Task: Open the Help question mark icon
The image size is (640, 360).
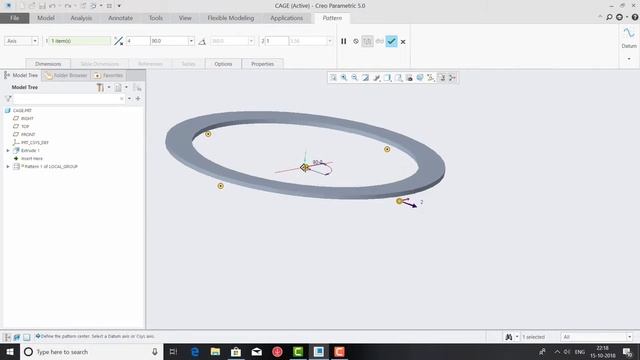Action: pos(635,17)
